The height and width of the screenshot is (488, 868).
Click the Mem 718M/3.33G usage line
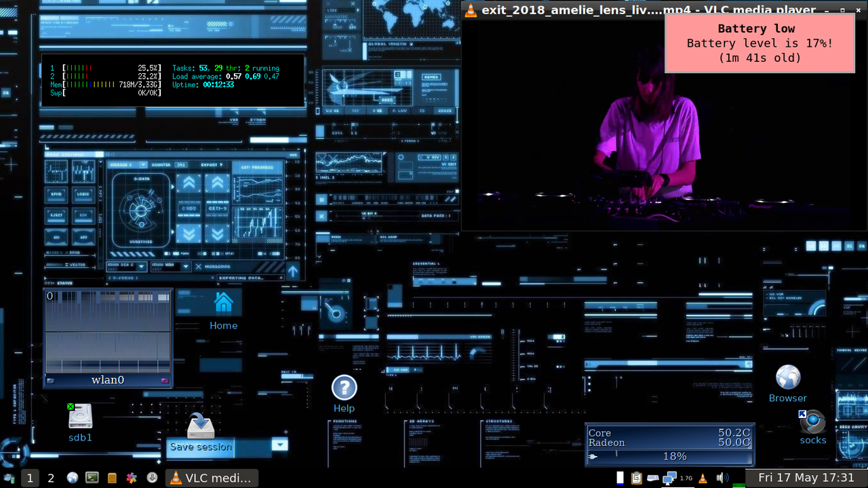click(x=106, y=84)
